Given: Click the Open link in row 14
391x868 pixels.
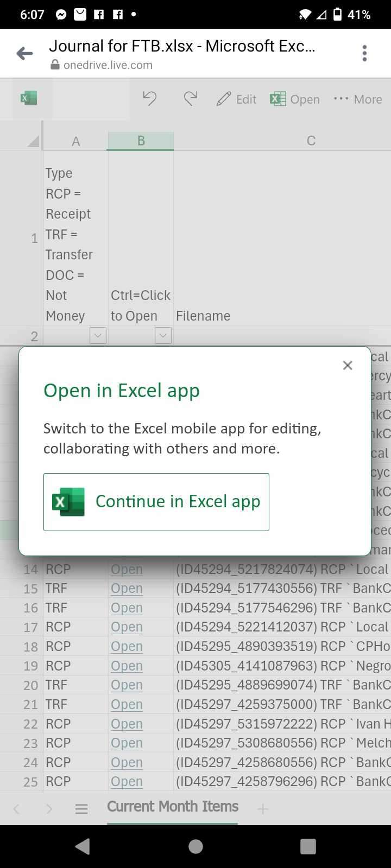Looking at the screenshot, I should (127, 570).
